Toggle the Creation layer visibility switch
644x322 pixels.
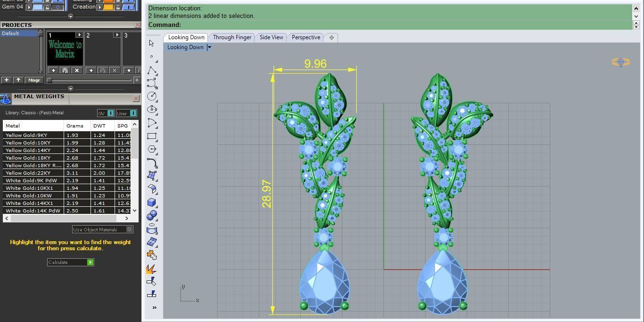129,8
